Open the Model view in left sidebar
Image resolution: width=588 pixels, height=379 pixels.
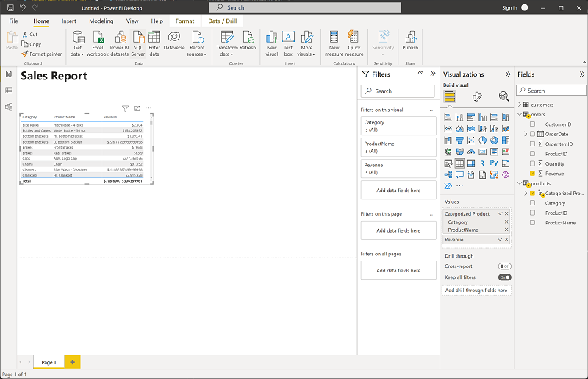point(9,107)
